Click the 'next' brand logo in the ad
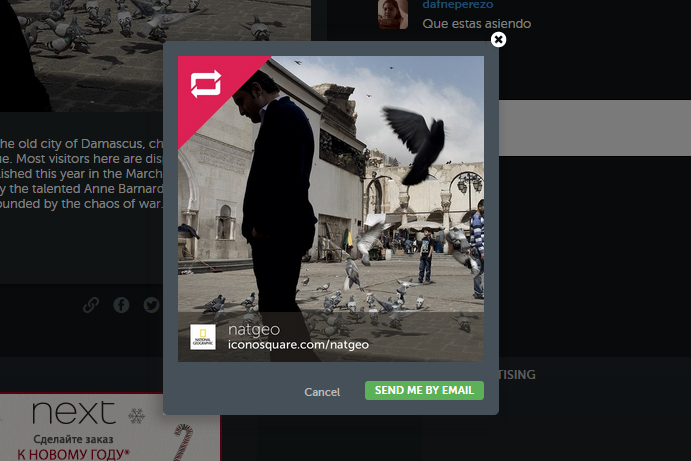The height and width of the screenshot is (461, 691). [73, 413]
